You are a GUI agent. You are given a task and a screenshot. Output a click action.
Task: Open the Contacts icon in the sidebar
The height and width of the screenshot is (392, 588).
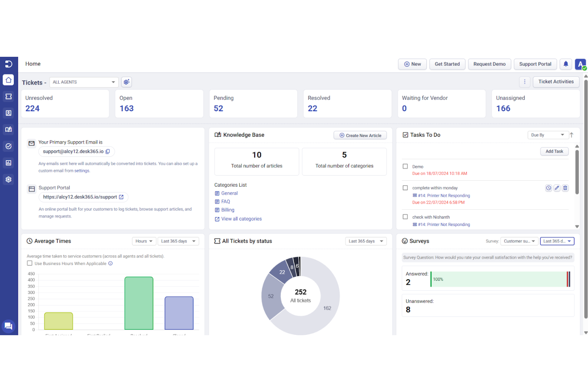(x=8, y=113)
